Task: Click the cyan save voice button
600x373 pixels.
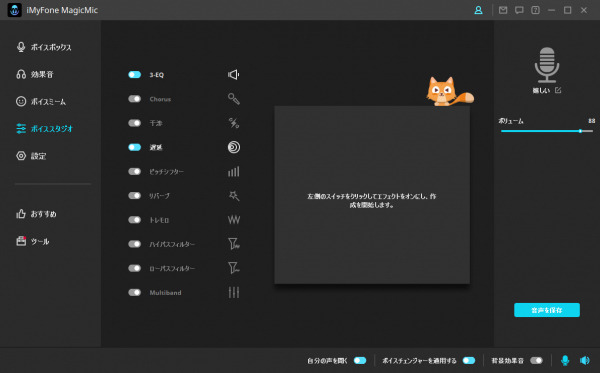Action: click(547, 310)
